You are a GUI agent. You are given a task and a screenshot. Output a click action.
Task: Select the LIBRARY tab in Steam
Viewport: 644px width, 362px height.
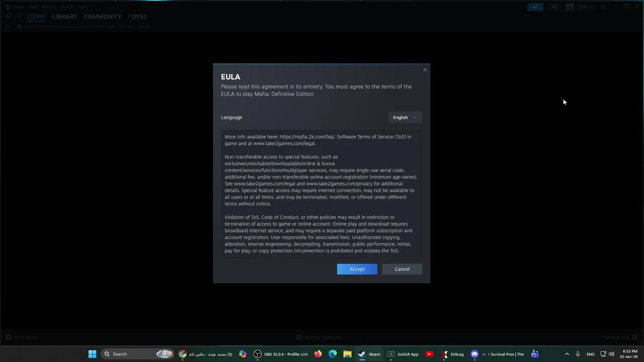tap(64, 17)
